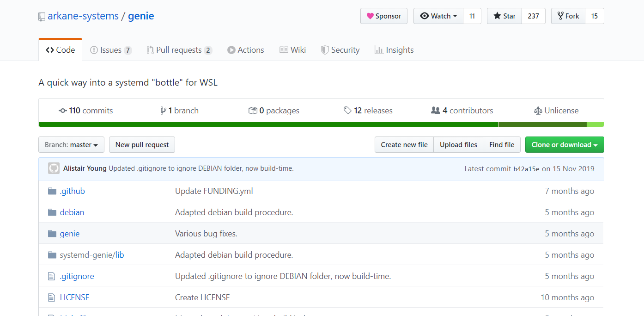644x316 pixels.
Task: Expand Clone or download menu
Action: [565, 145]
